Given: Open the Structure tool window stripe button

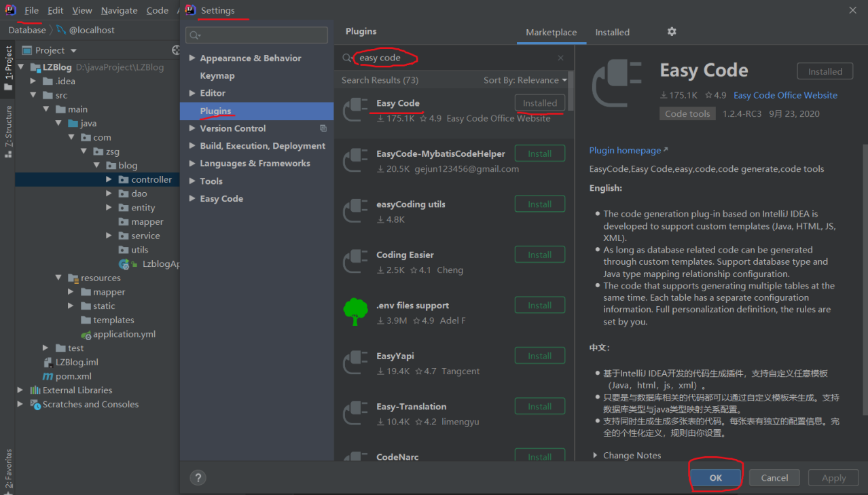Looking at the screenshot, I should [x=9, y=132].
